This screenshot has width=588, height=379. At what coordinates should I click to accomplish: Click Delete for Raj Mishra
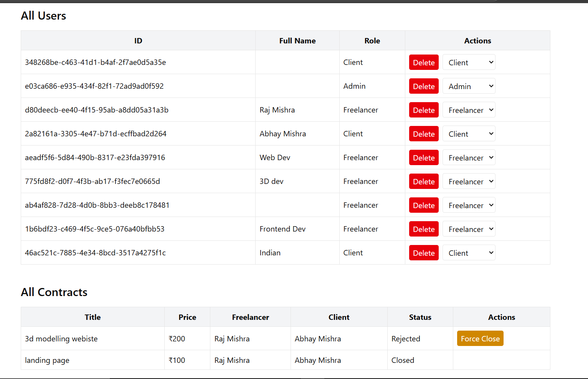tap(424, 110)
